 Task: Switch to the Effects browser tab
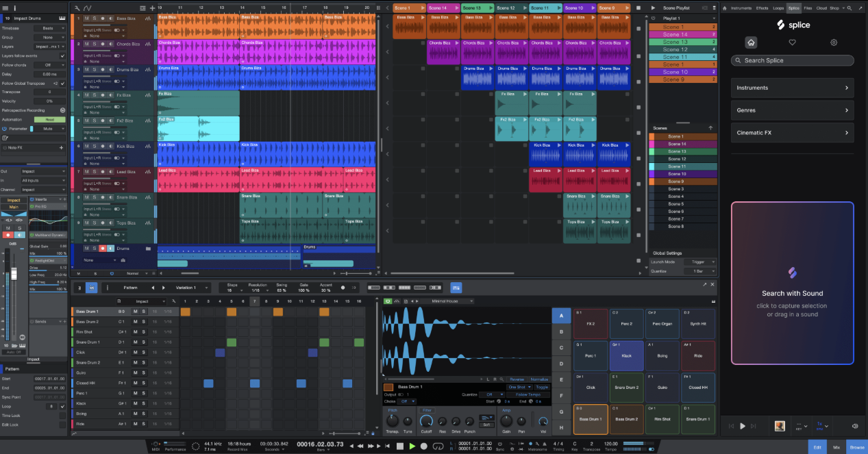pyautogui.click(x=762, y=8)
